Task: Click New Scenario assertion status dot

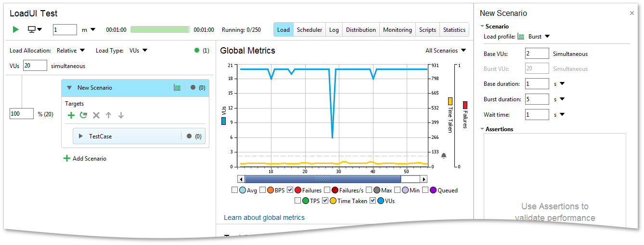Action: (193, 88)
